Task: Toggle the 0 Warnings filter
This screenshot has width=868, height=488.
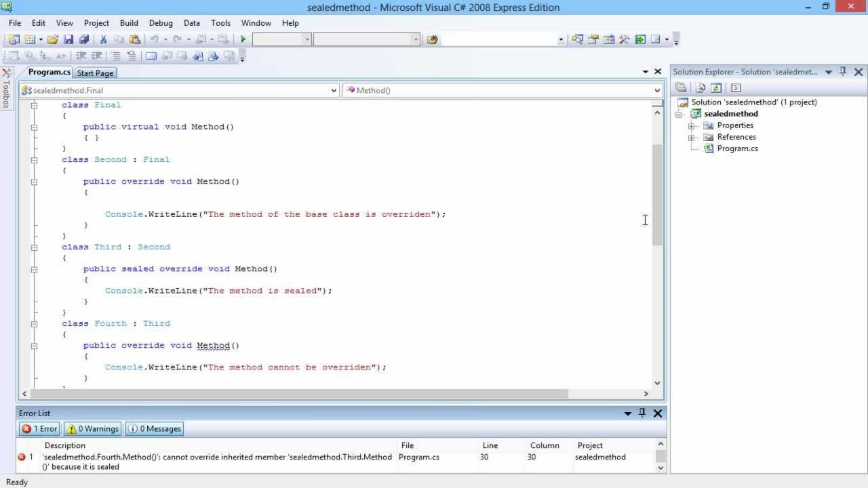Action: 93,428
